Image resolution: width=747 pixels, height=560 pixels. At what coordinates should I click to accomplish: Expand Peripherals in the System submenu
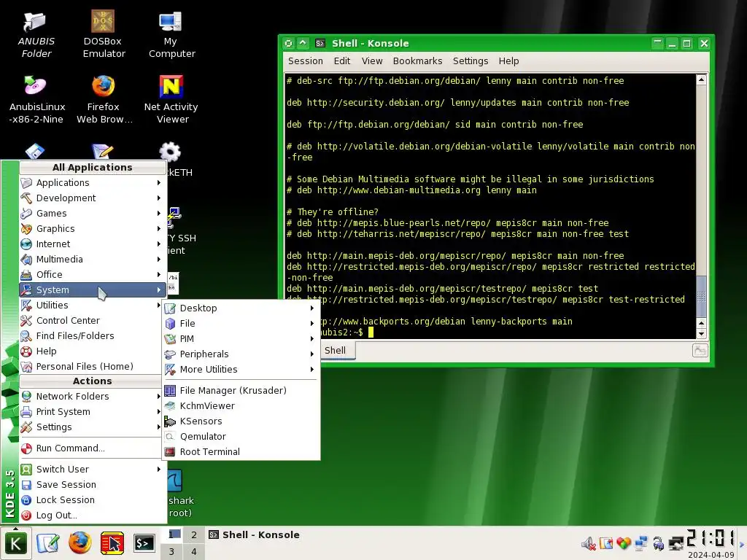point(241,354)
